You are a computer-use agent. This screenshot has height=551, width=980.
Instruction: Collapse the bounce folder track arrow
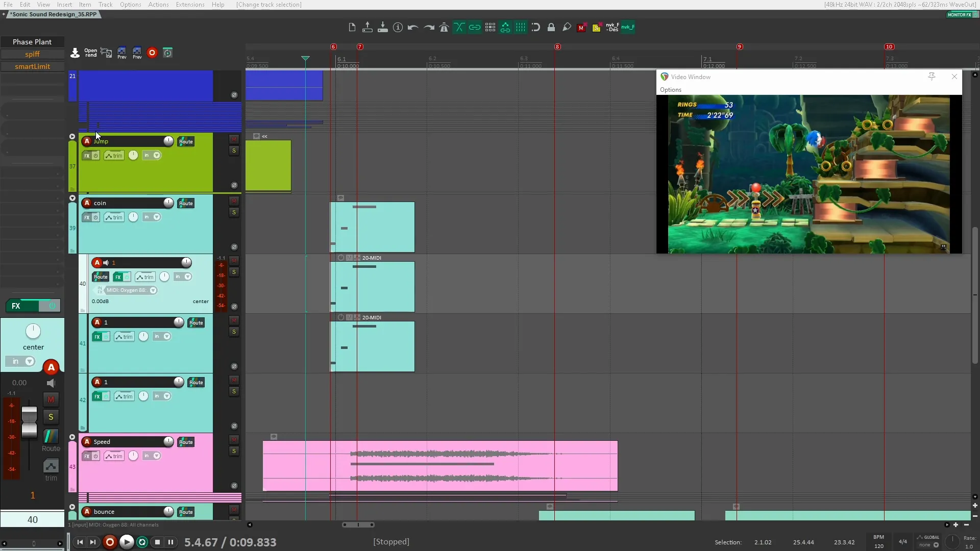click(x=72, y=507)
